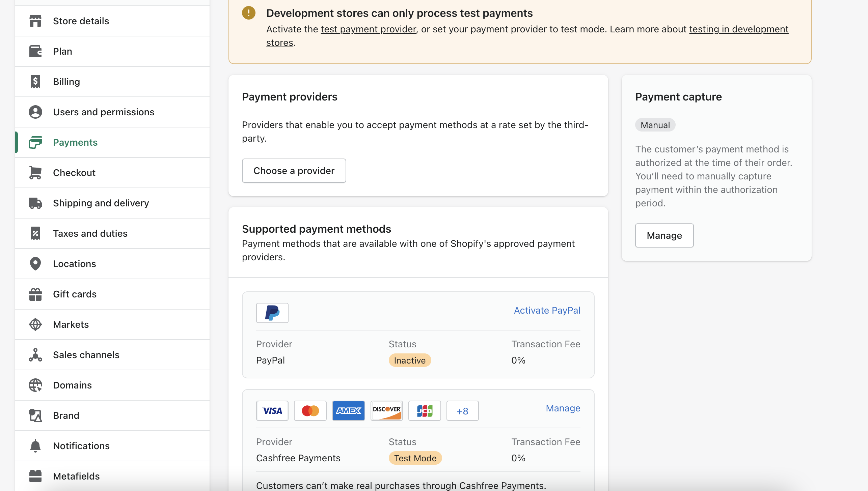Click the Payments card icon in sidebar
The image size is (868, 491).
tap(35, 142)
